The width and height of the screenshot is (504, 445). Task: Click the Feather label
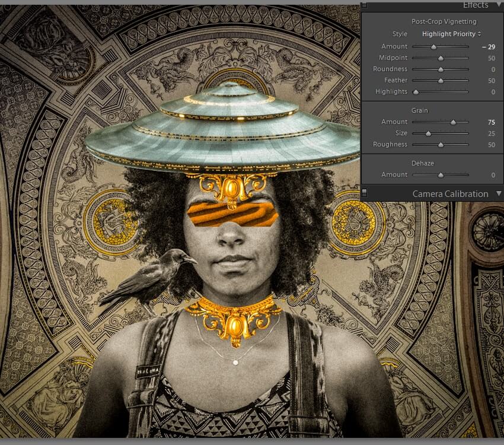click(x=395, y=80)
